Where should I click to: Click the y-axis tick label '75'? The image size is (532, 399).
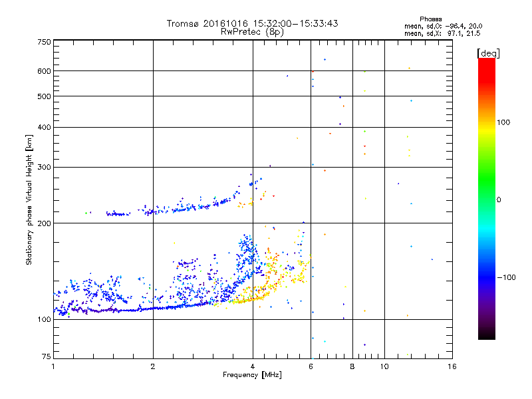coord(47,356)
